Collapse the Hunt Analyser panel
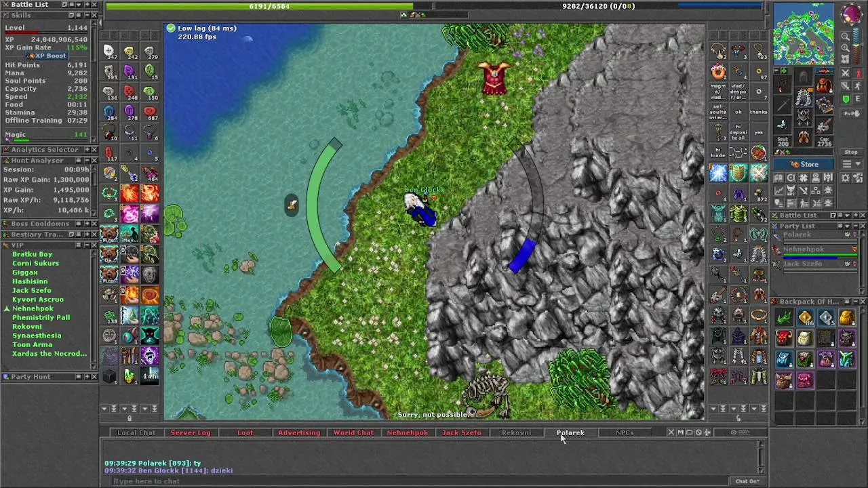868x488 pixels. 87,160
